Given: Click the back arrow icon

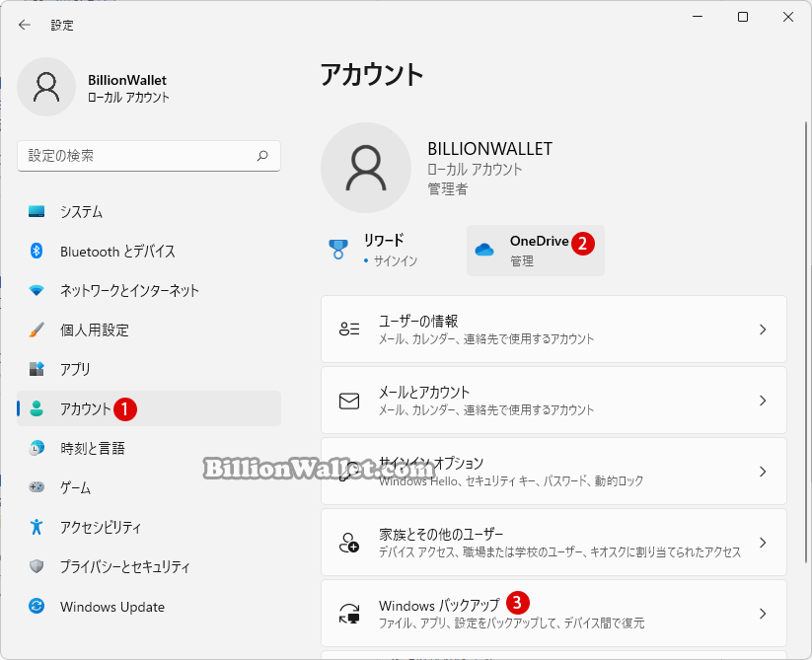Looking at the screenshot, I should 25,25.
